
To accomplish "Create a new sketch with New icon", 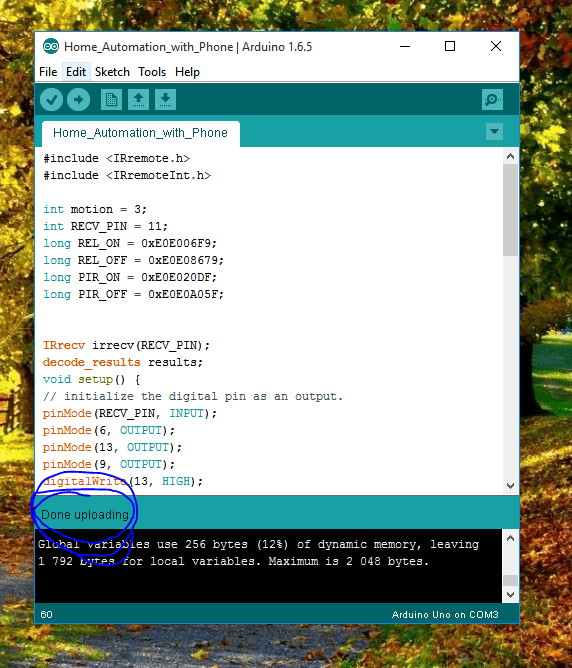I will click(111, 100).
